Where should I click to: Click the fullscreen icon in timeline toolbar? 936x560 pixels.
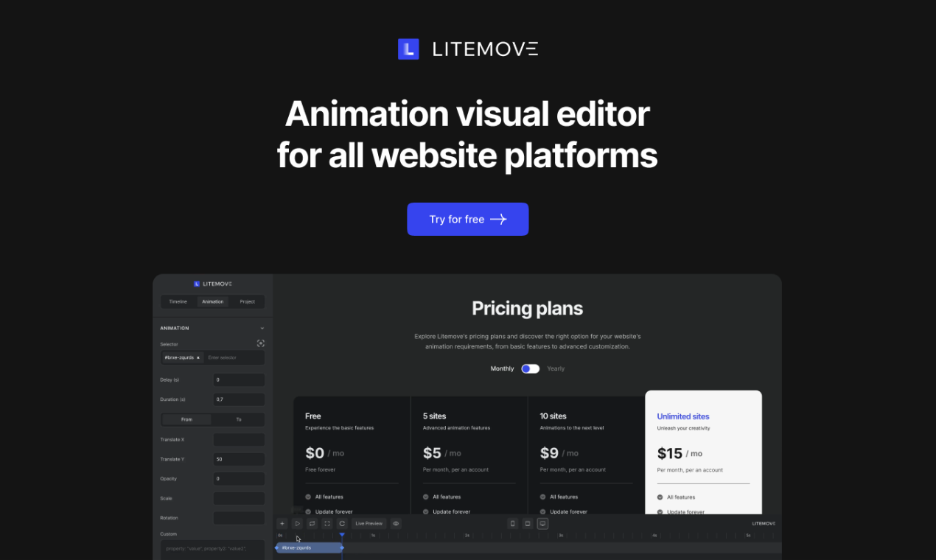[327, 523]
